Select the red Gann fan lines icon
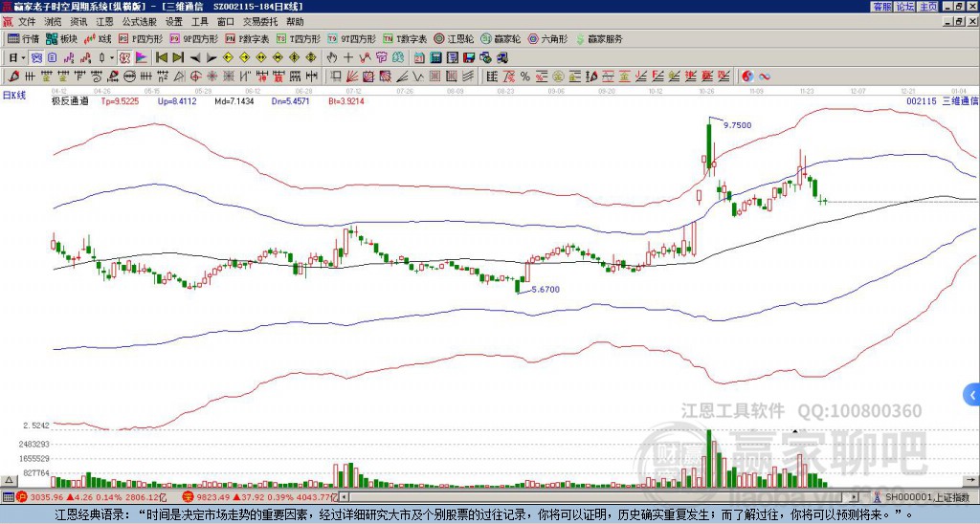Viewport: 980px width, 524px height. [352, 76]
